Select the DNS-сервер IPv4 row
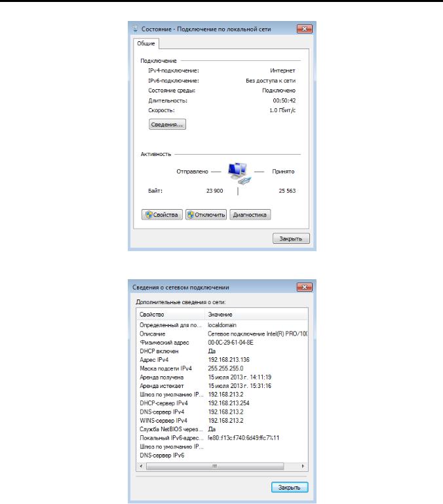443x504 pixels. (222, 412)
